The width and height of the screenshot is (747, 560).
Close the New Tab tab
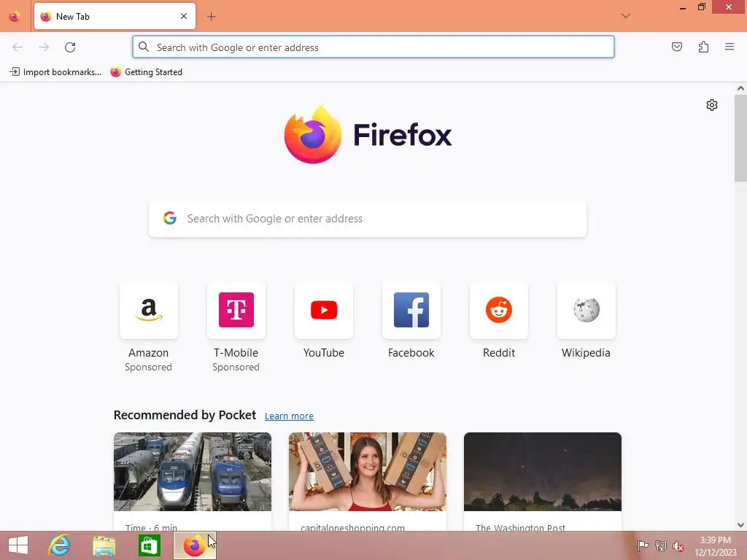click(x=184, y=16)
